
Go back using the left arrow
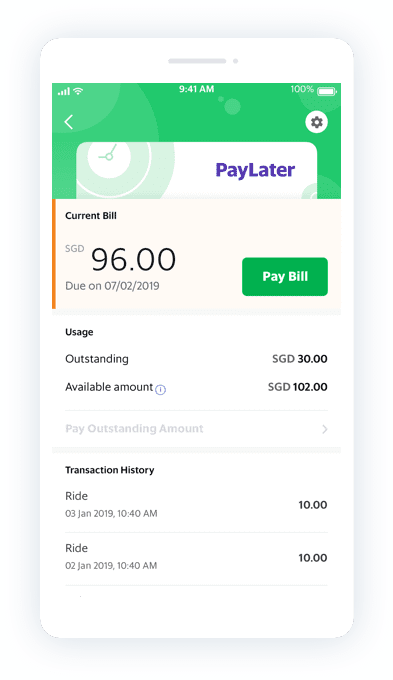[x=69, y=122]
